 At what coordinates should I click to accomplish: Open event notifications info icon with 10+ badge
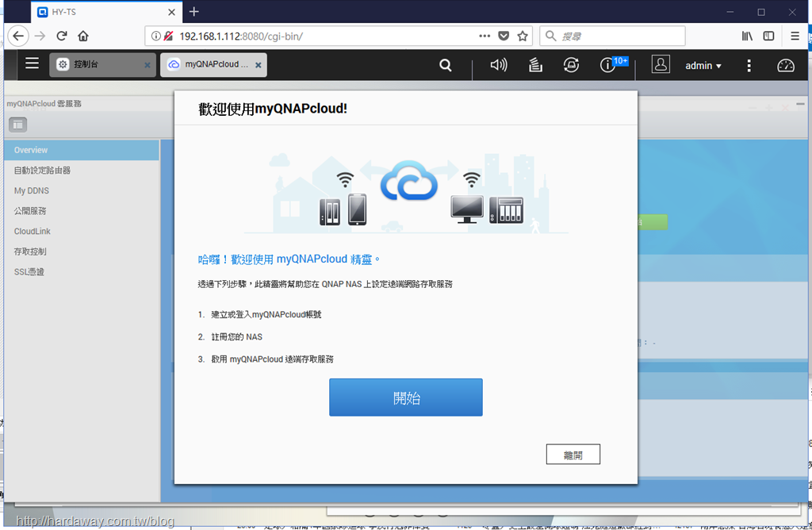click(607, 65)
